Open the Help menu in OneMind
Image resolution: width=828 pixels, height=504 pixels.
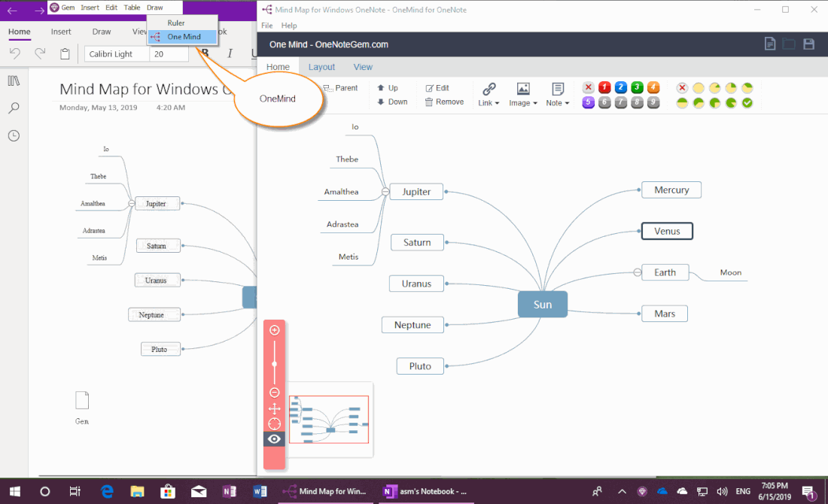[x=289, y=26]
